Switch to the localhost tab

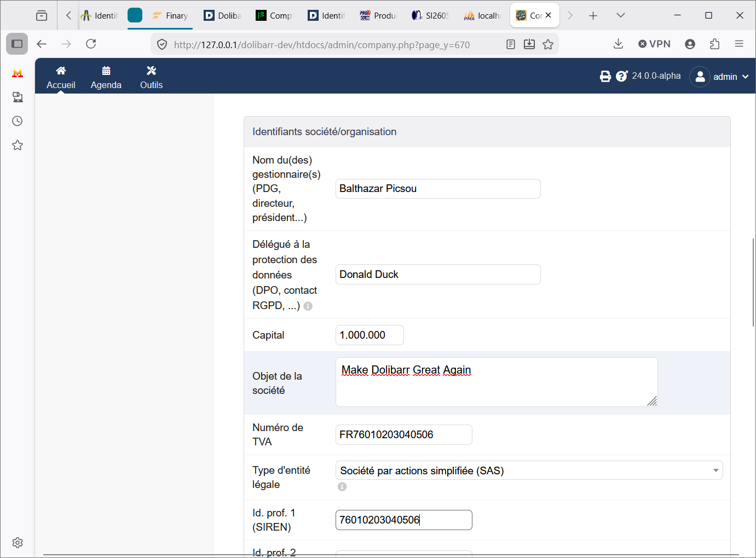pyautogui.click(x=482, y=15)
